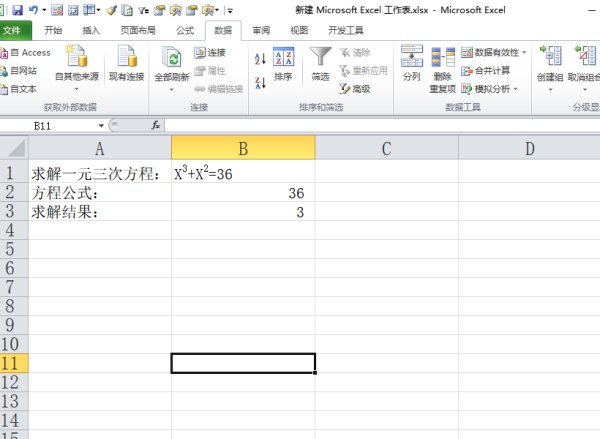This screenshot has height=439, width=600.
Task: Switch to the 开发工具 tab
Action: point(346,30)
